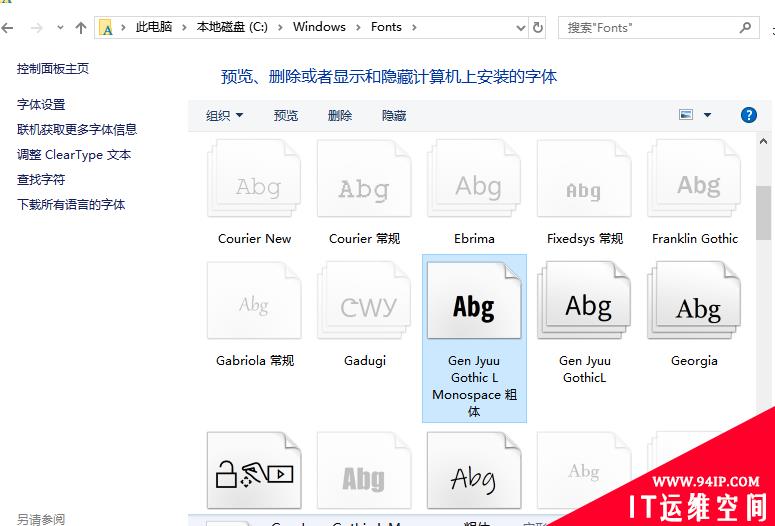This screenshot has width=775, height=526.
Task: Click the refresh button in address bar
Action: [x=538, y=28]
